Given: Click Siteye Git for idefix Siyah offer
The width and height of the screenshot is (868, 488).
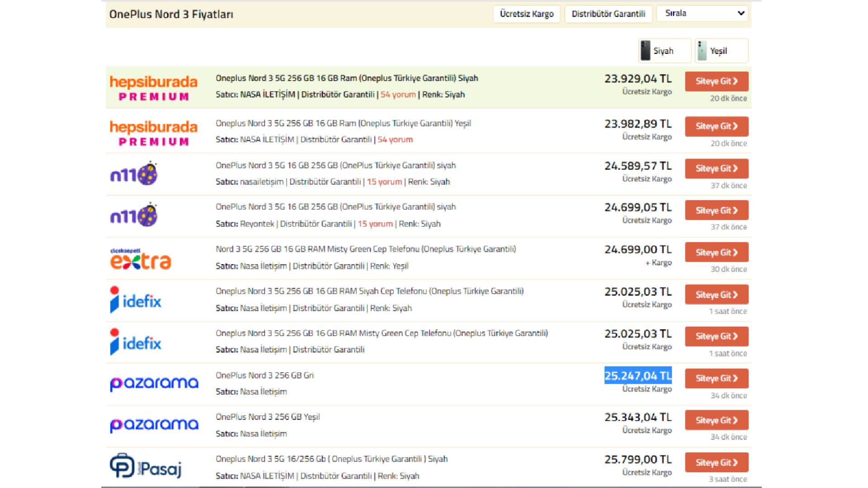Looking at the screenshot, I should tap(717, 295).
